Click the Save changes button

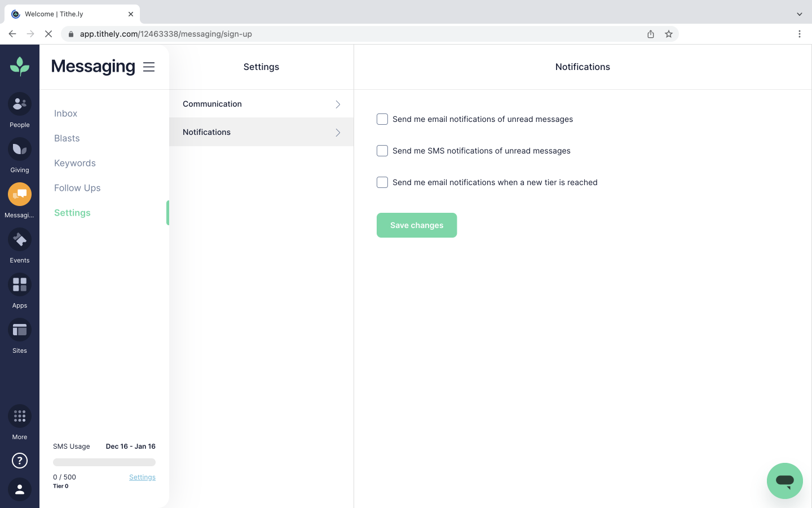click(x=417, y=225)
